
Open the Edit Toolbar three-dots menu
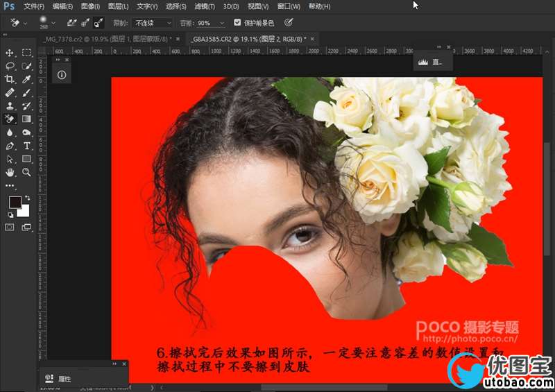click(10, 185)
